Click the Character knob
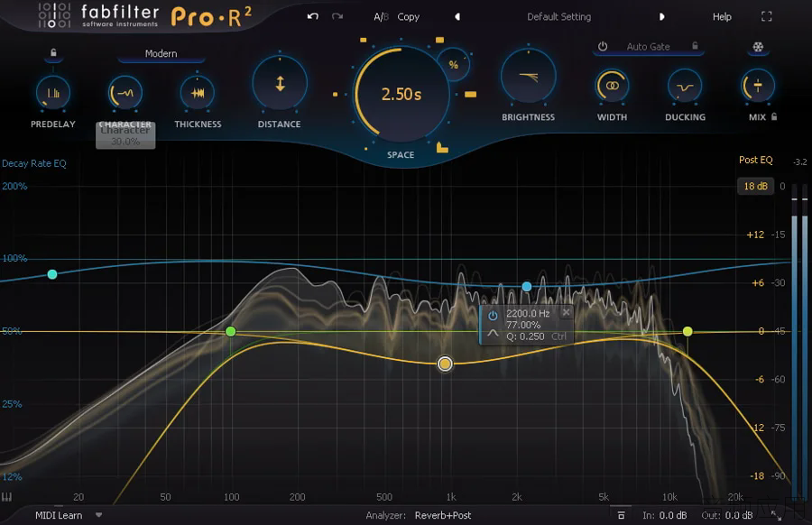 [x=125, y=93]
